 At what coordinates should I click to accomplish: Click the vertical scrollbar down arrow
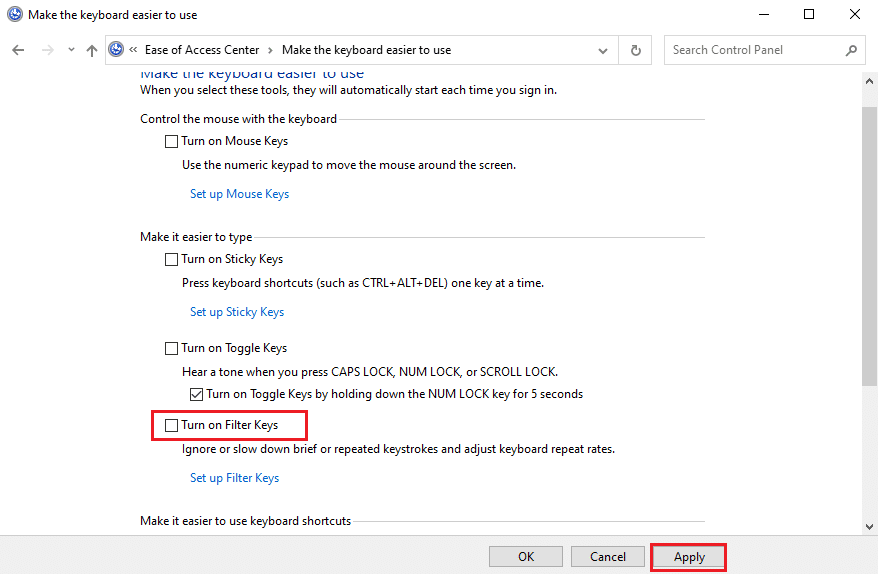[869, 526]
